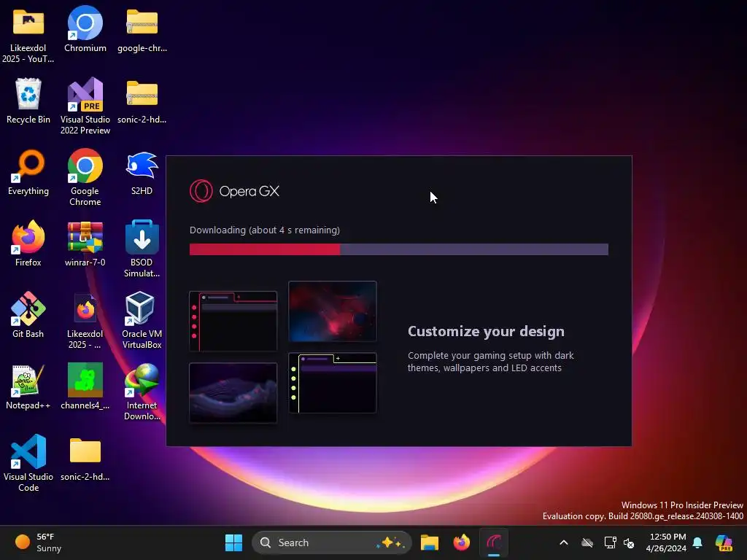
Task: Open the Recycle Bin
Action: (28, 101)
